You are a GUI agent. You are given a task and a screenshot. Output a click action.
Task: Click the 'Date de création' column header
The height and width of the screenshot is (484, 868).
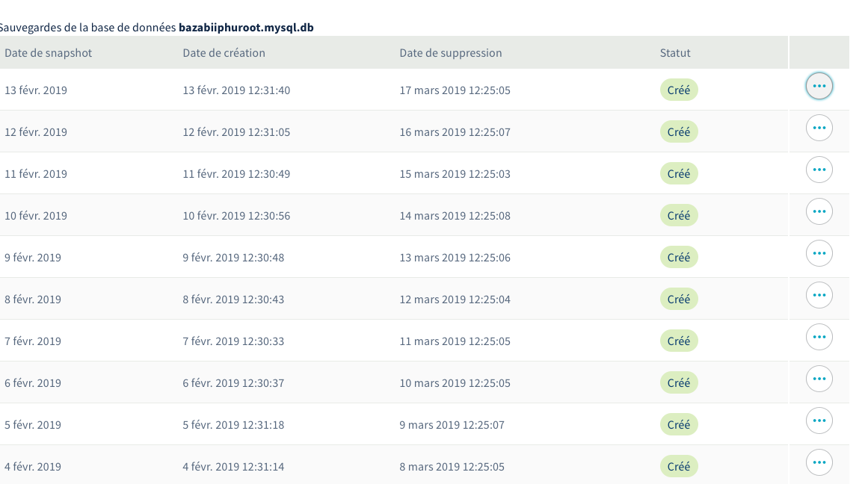(x=224, y=53)
